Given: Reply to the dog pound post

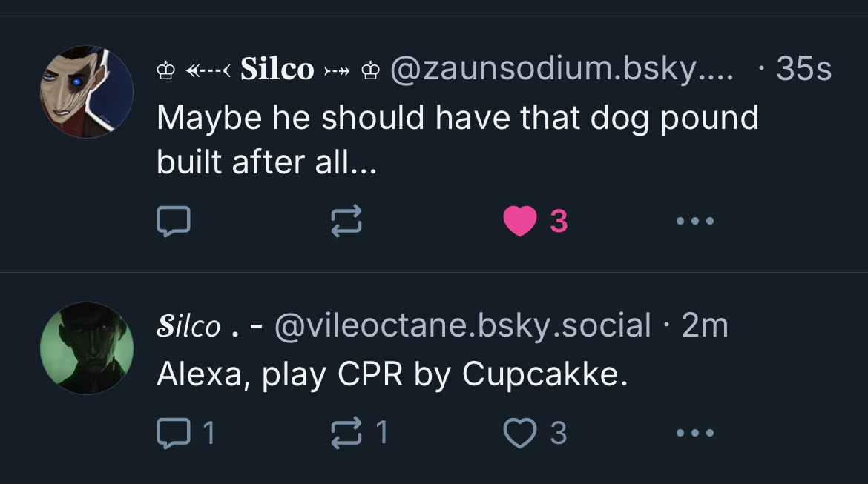Looking at the screenshot, I should point(174,221).
